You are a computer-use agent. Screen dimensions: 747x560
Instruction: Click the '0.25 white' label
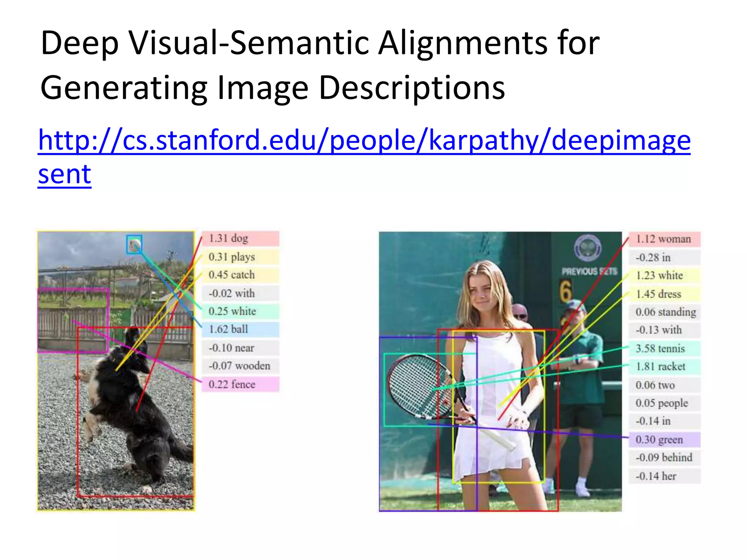[241, 311]
